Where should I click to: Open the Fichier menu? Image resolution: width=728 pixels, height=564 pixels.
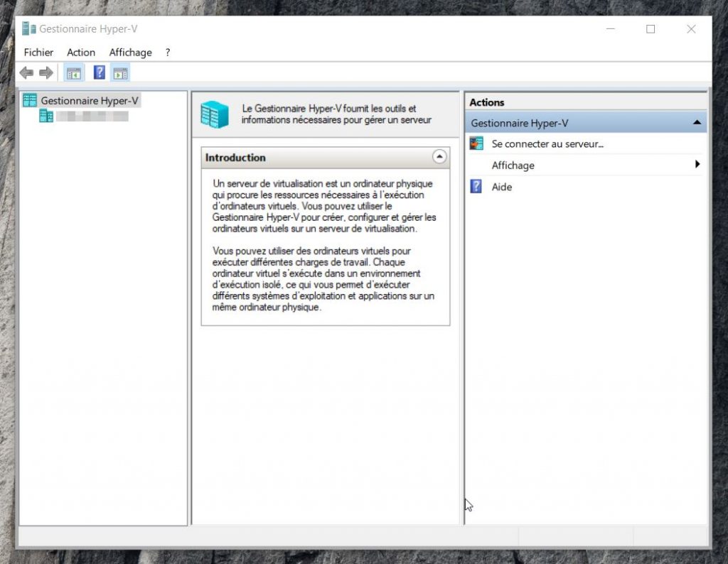[x=38, y=53]
